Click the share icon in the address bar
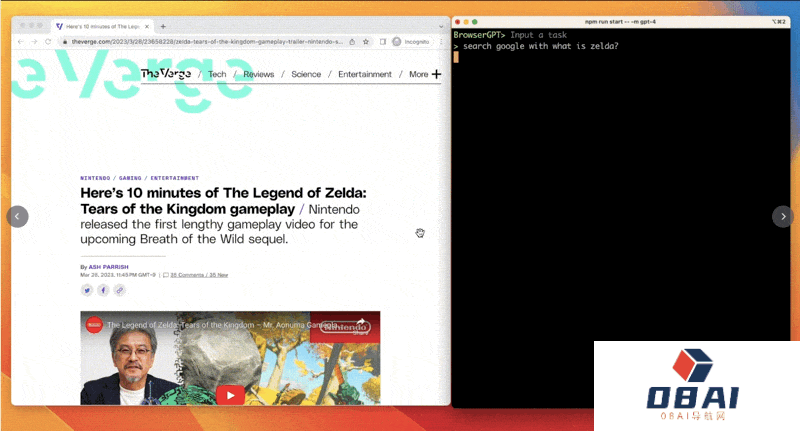 click(x=352, y=42)
